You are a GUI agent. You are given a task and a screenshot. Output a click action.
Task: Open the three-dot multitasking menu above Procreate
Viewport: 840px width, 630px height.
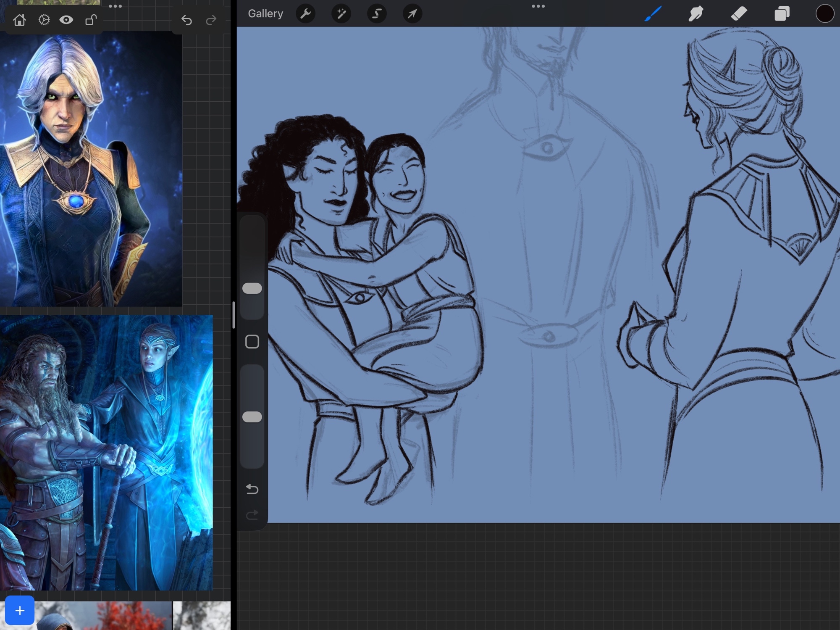(538, 6)
